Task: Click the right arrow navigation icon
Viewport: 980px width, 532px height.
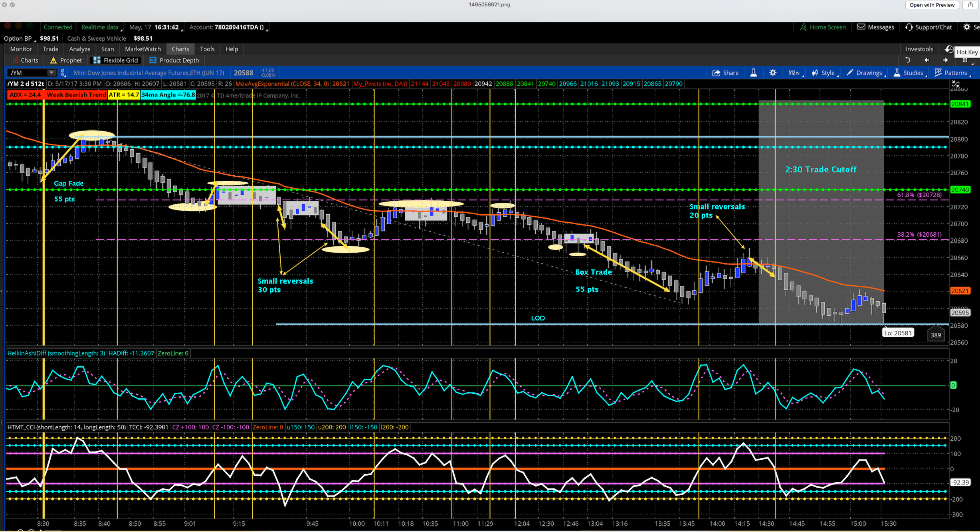Action: (x=945, y=60)
